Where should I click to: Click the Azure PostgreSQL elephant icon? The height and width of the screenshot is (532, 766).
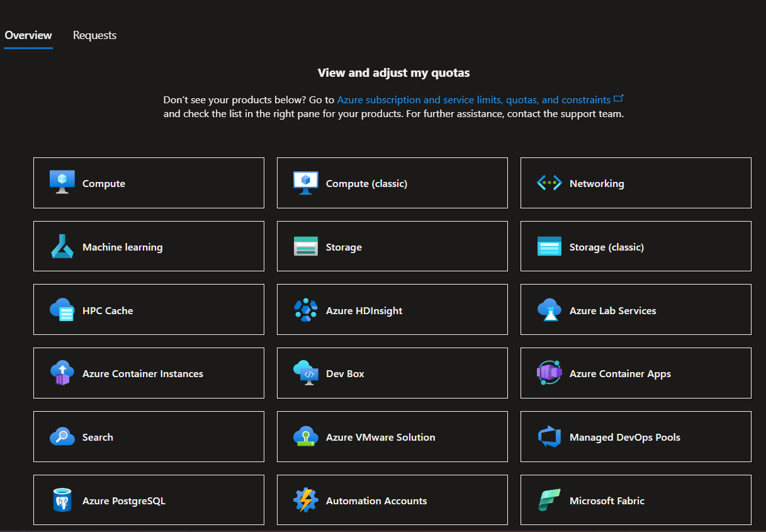(x=62, y=501)
